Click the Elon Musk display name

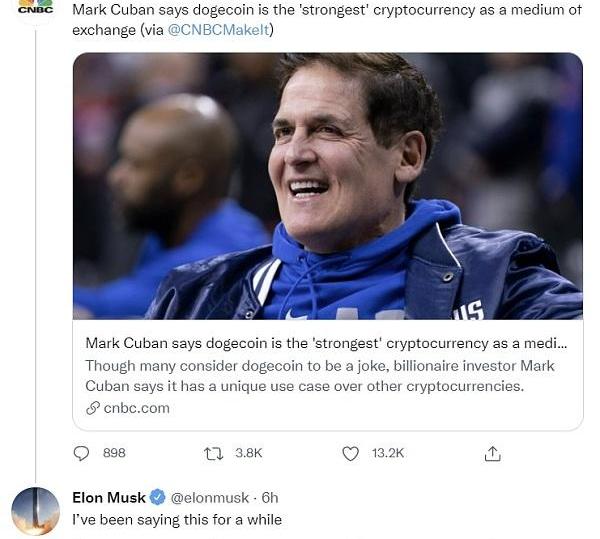109,497
